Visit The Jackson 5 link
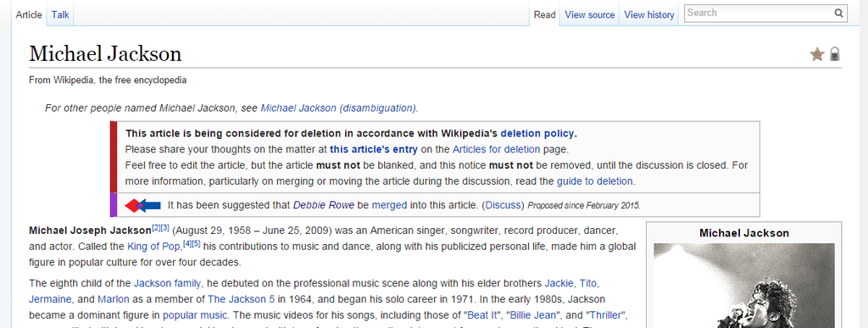 tap(241, 299)
